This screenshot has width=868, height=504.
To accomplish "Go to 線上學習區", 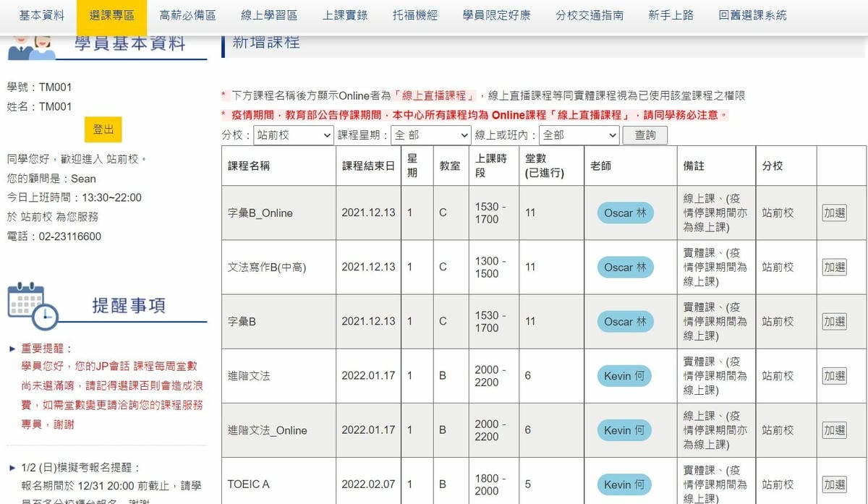I will (269, 15).
